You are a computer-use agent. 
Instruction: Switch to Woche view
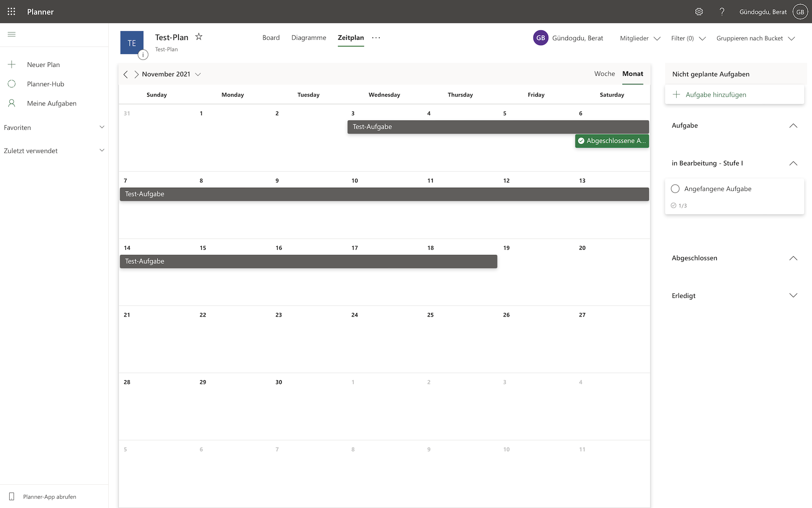[605, 74]
